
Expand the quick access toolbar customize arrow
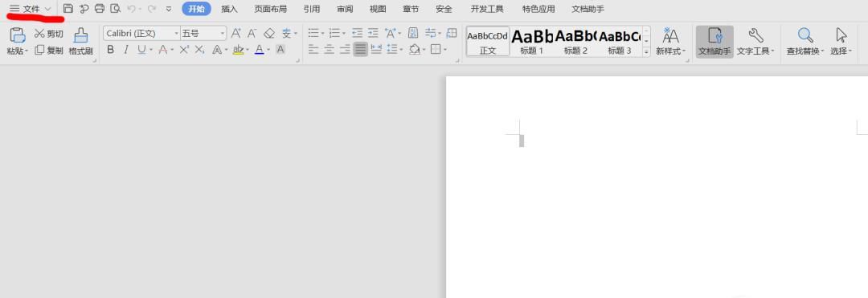click(169, 10)
